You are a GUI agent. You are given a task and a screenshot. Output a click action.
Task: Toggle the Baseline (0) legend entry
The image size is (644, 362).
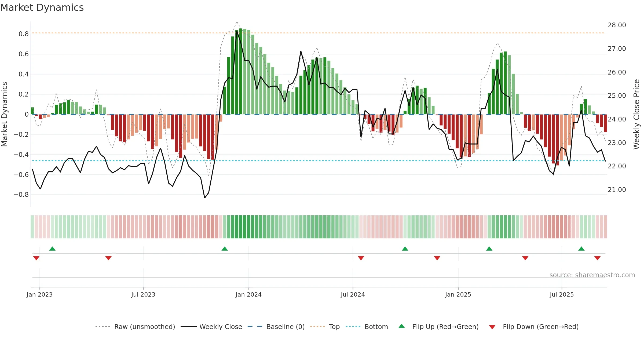[x=276, y=327]
